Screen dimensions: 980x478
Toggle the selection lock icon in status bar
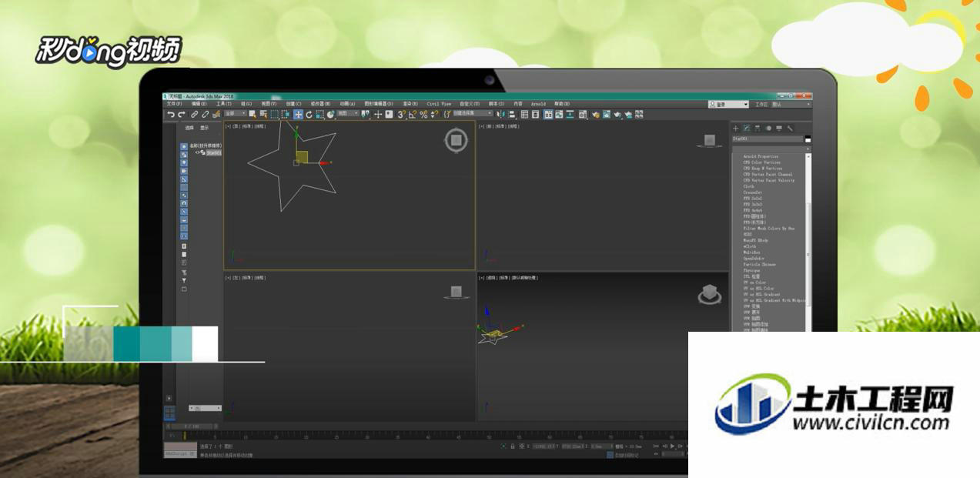pos(512,446)
